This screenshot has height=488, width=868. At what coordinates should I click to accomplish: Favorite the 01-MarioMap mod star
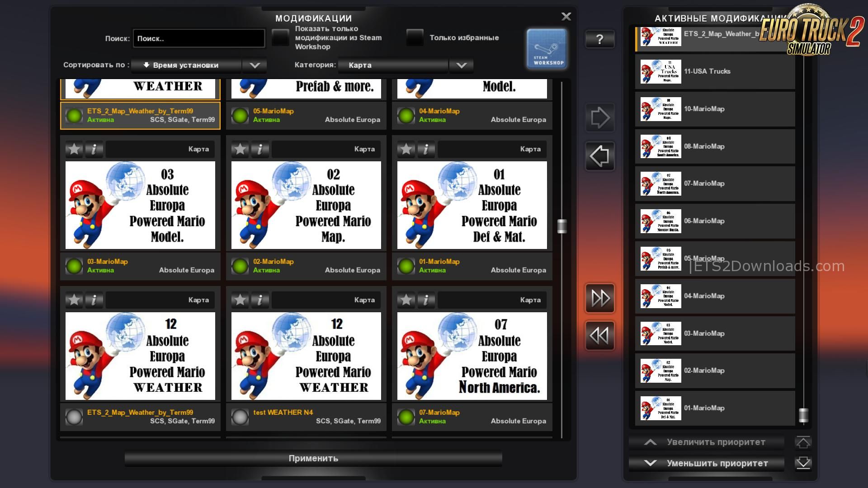tap(406, 149)
